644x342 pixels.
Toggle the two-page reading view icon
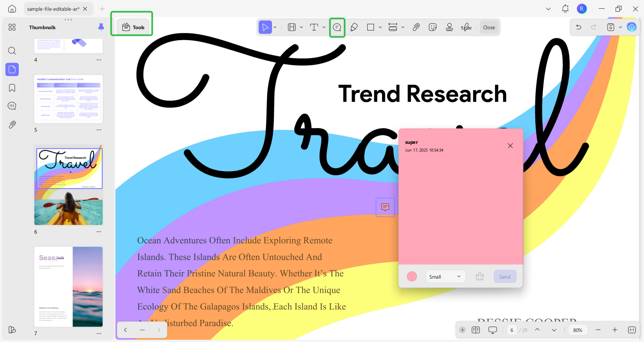tap(476, 330)
